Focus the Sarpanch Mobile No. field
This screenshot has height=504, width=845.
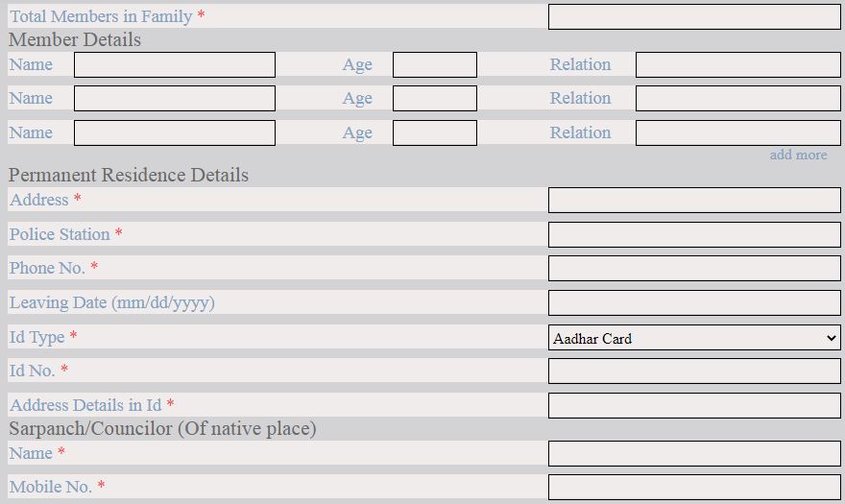(693, 487)
